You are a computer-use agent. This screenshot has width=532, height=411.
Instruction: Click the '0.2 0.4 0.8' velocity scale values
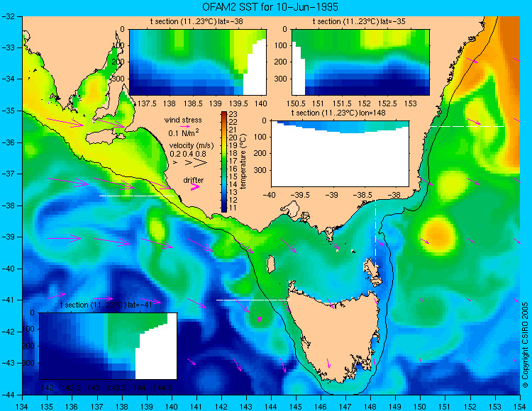(188, 154)
